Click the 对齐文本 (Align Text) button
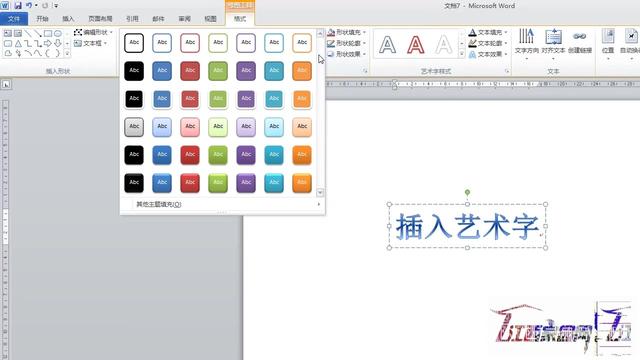 553,44
